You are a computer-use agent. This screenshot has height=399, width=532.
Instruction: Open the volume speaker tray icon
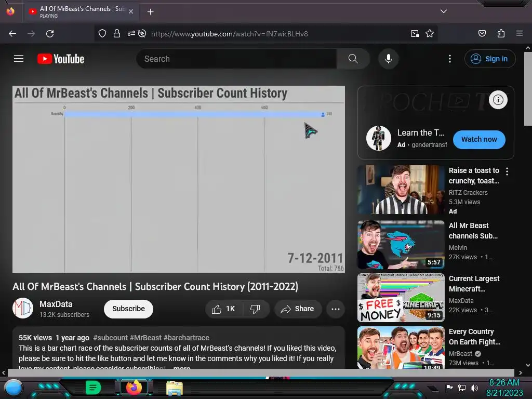click(474, 388)
